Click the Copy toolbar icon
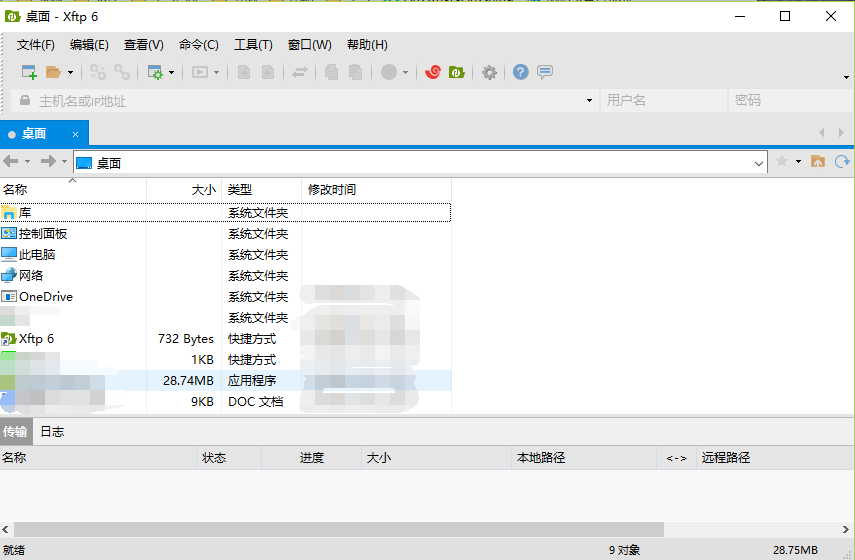Image resolution: width=855 pixels, height=560 pixels. point(331,72)
